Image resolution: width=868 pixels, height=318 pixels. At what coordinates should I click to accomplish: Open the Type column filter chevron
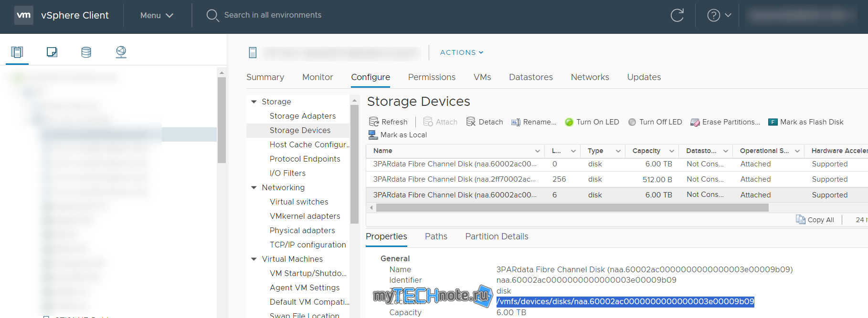pos(618,151)
